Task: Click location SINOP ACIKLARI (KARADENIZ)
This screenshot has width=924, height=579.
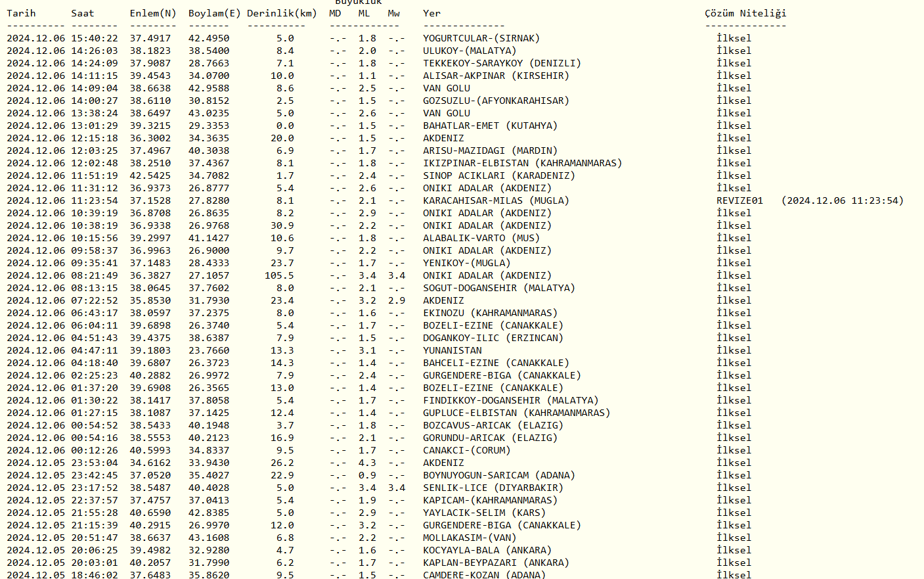Action: point(499,175)
